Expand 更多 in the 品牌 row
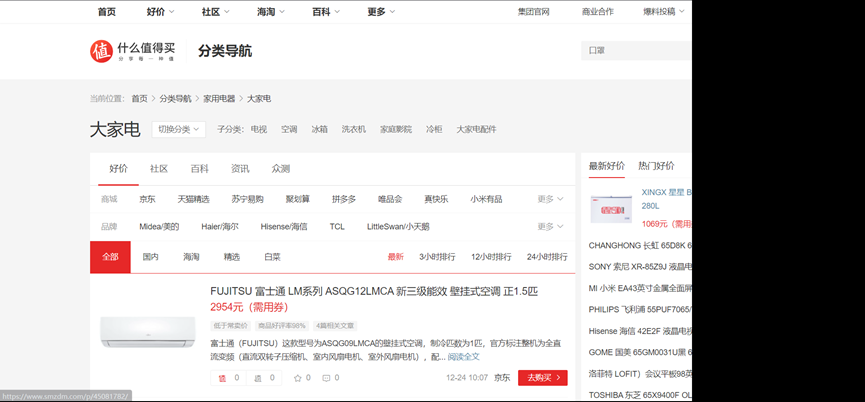This screenshot has width=865, height=402. [x=550, y=226]
